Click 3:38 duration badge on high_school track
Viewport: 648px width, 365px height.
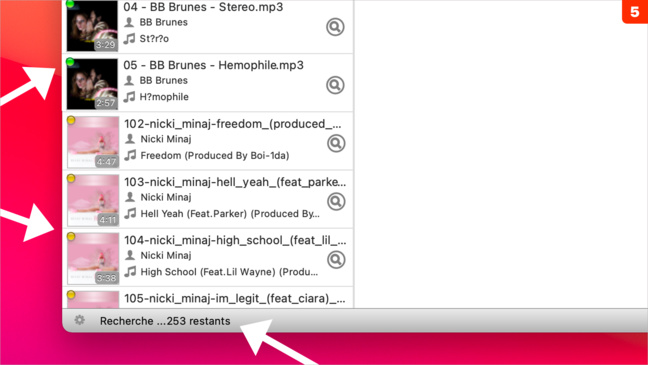[106, 278]
